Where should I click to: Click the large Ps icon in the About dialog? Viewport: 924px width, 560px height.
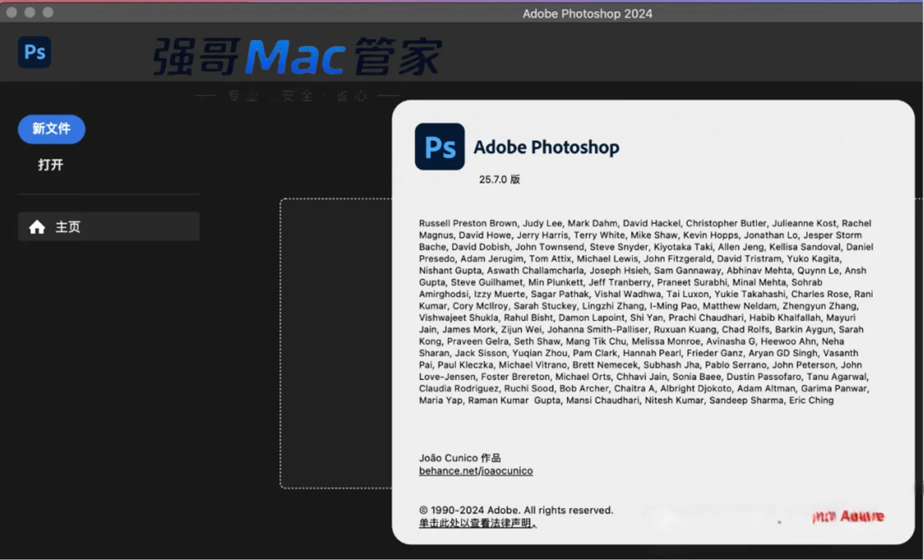(x=439, y=147)
